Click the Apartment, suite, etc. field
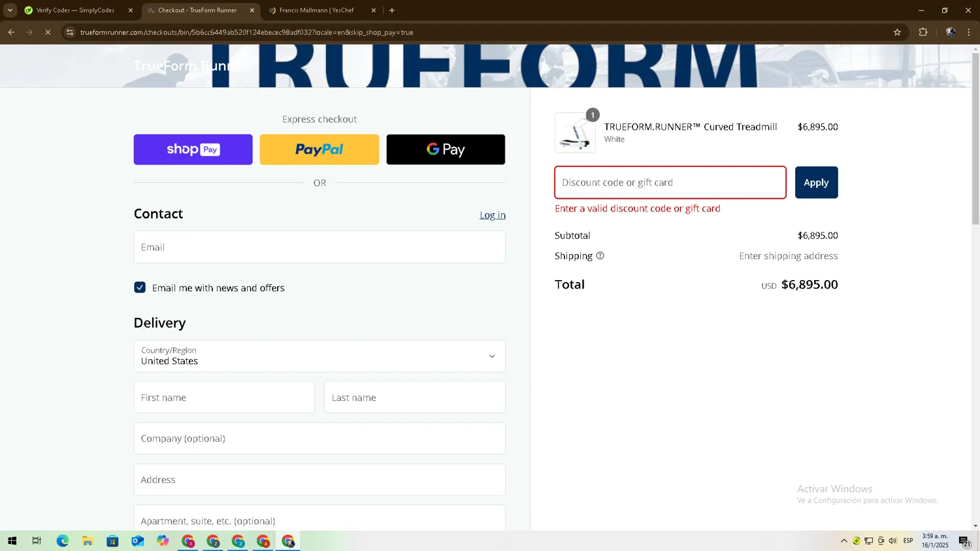Screen dimensions: 980x551 [319, 518]
